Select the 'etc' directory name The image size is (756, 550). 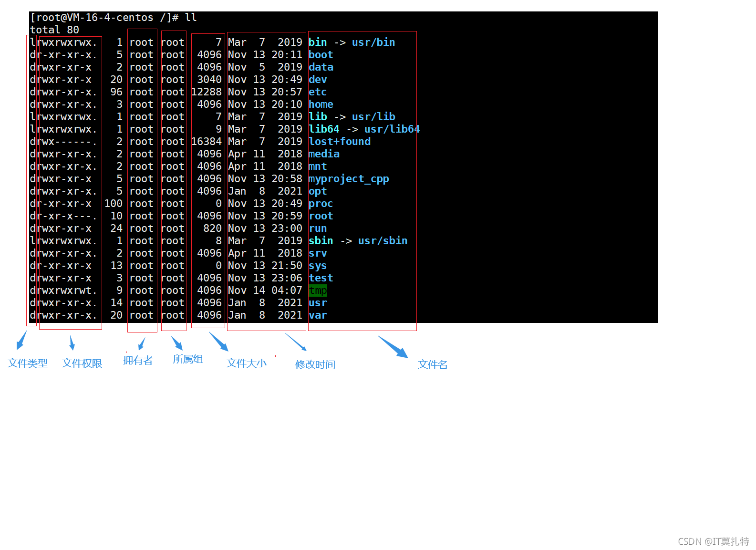[318, 92]
